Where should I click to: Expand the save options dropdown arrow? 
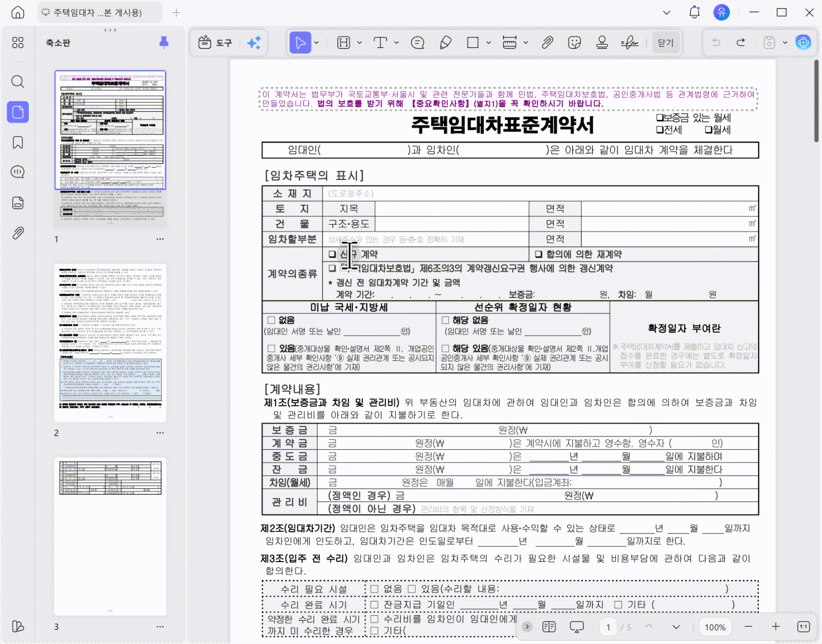pos(785,42)
